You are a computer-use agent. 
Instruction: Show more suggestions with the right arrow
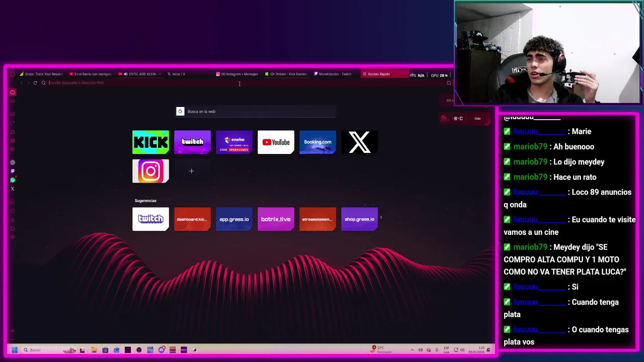coord(381,218)
